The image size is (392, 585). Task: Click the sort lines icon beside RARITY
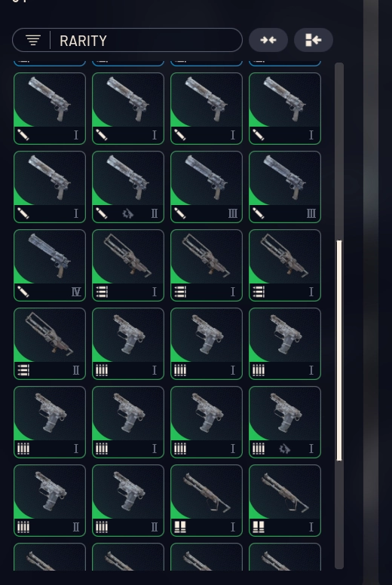(33, 40)
